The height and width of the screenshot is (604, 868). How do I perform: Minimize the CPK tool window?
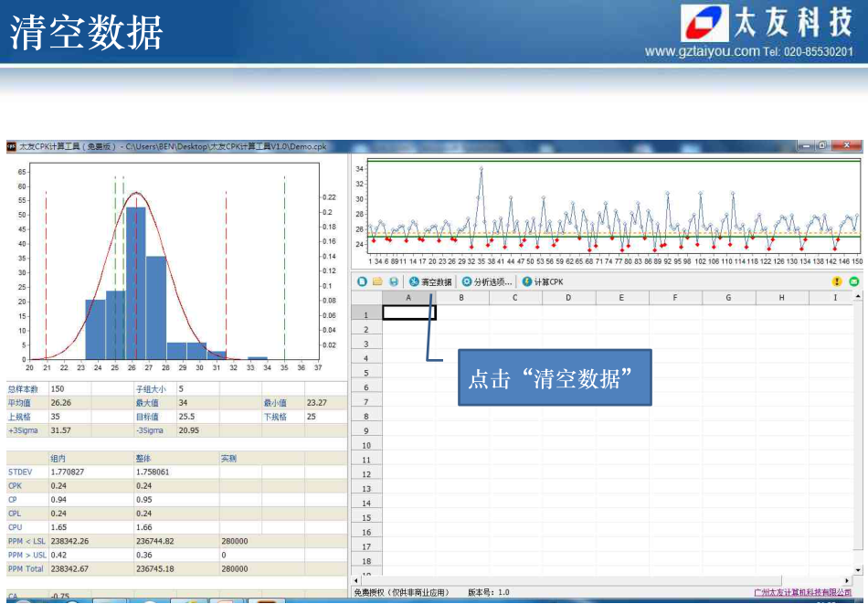click(x=807, y=145)
